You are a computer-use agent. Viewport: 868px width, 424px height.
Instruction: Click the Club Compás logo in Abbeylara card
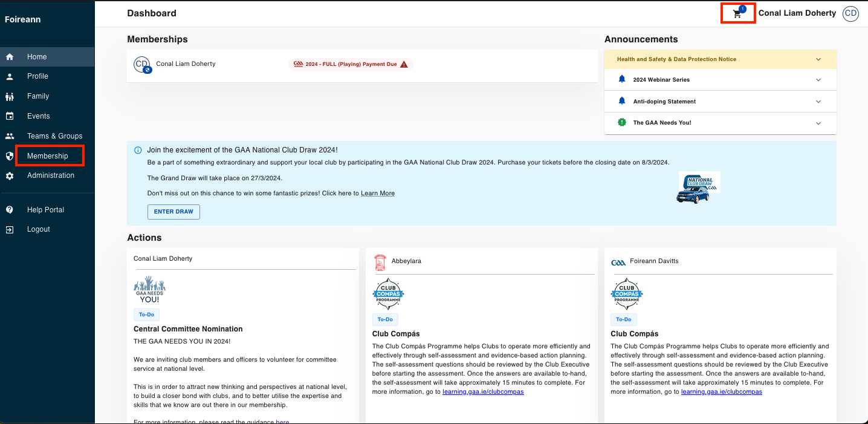point(388,295)
